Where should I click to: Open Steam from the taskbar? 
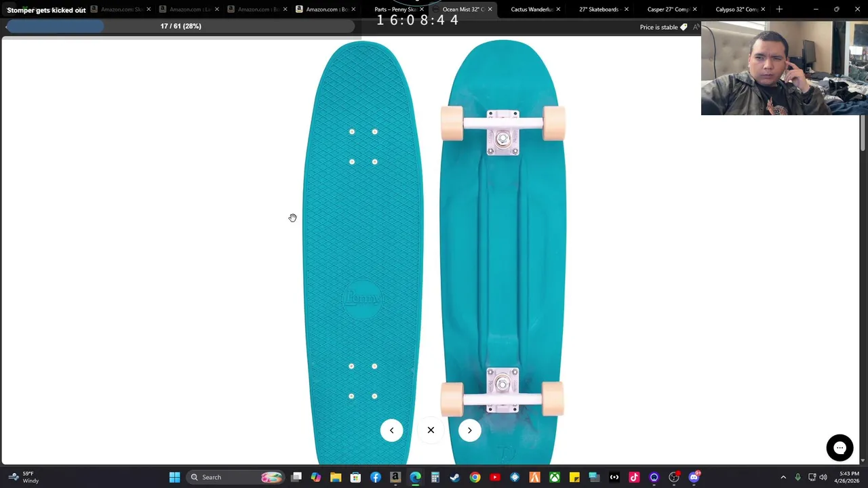click(x=455, y=477)
